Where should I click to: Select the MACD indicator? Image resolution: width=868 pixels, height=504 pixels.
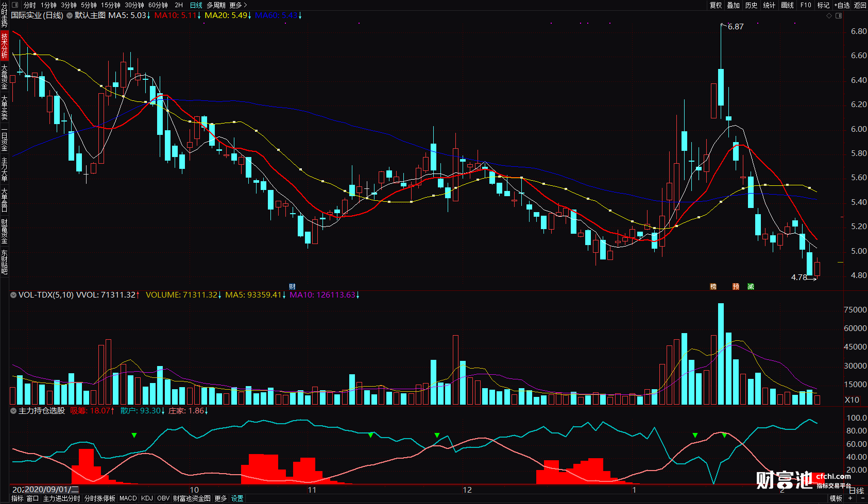[128, 498]
